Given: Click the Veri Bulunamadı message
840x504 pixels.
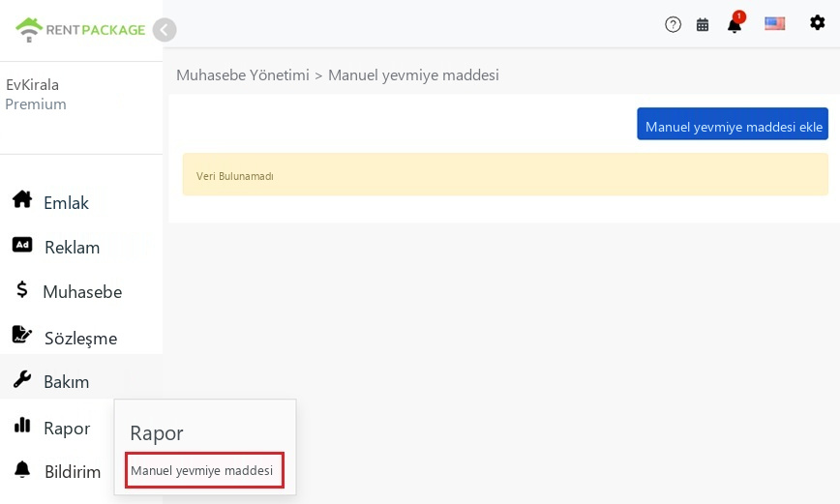Looking at the screenshot, I should click(505, 174).
